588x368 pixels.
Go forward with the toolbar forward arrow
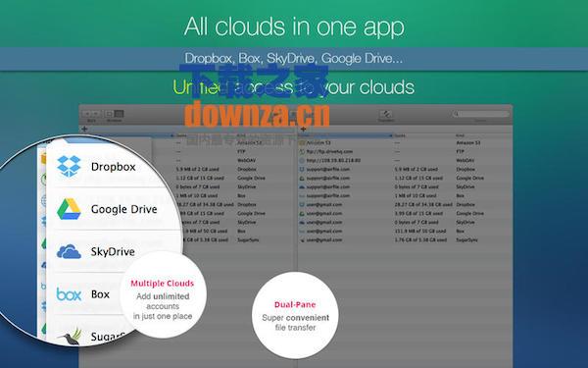[96, 114]
